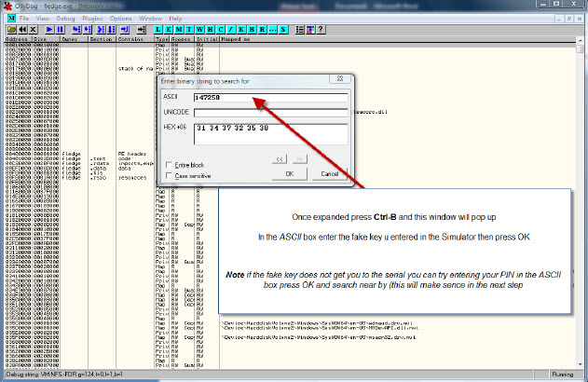
Task: Open Threads window with T button
Action: (x=189, y=29)
